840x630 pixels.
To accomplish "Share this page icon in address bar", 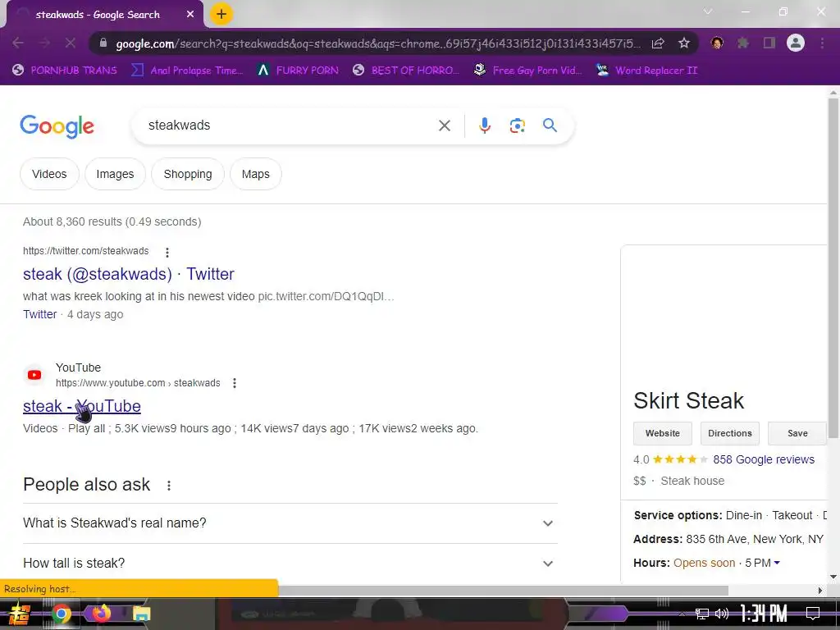I will pyautogui.click(x=658, y=43).
